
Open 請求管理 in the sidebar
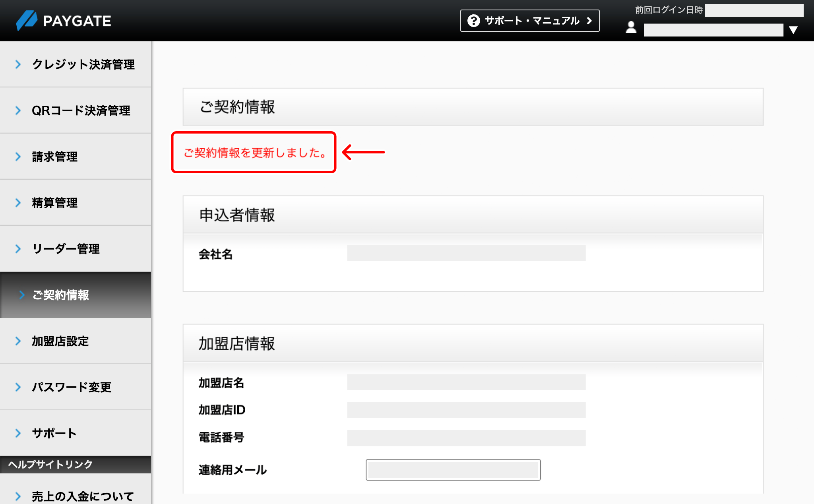point(76,157)
